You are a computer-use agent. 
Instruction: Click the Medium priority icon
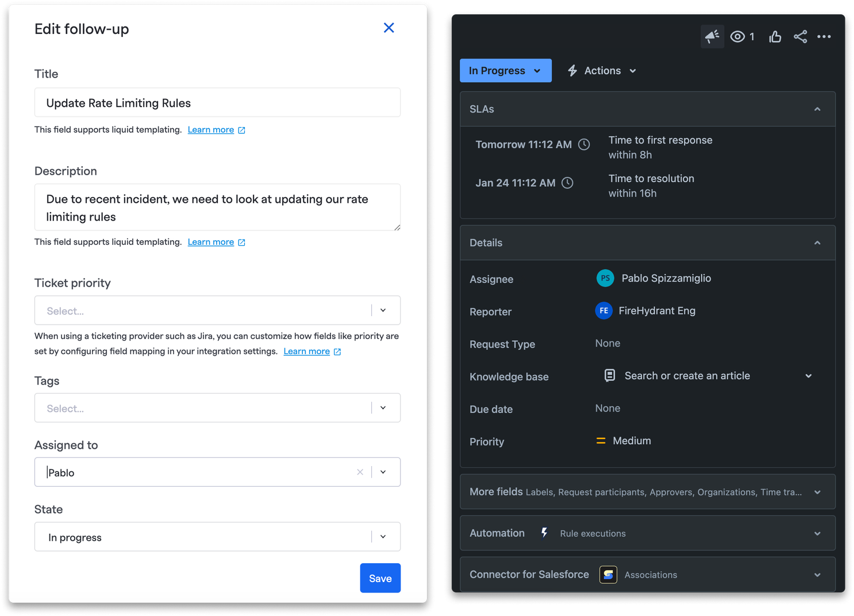601,441
